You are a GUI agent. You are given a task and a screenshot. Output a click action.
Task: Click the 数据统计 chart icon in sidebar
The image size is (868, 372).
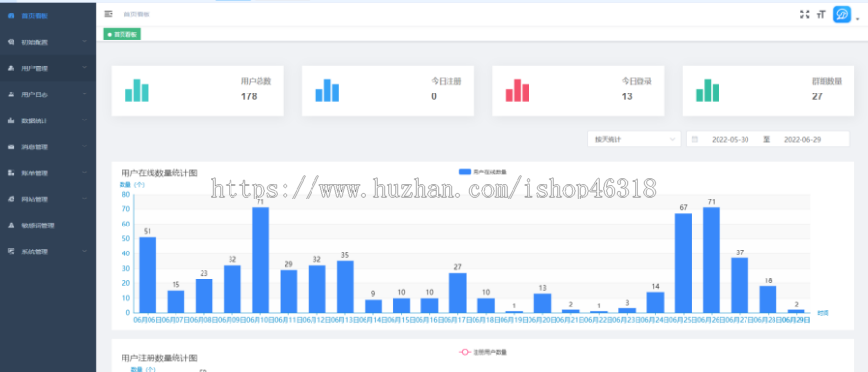11,120
